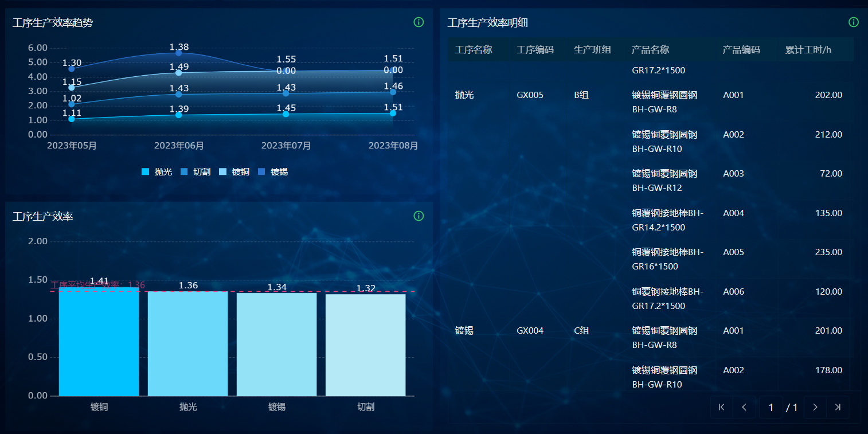868x434 pixels.
Task: Sort by 产品名称 column header
Action: click(651, 50)
